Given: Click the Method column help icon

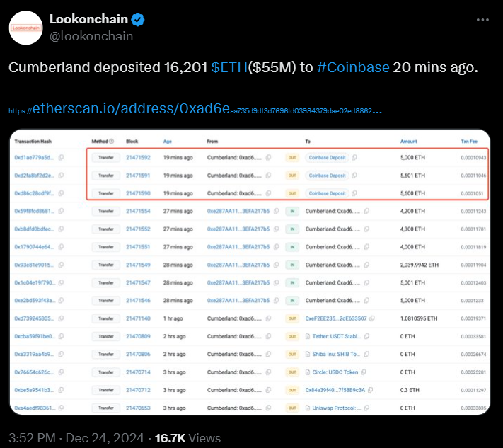Looking at the screenshot, I should pyautogui.click(x=111, y=142).
